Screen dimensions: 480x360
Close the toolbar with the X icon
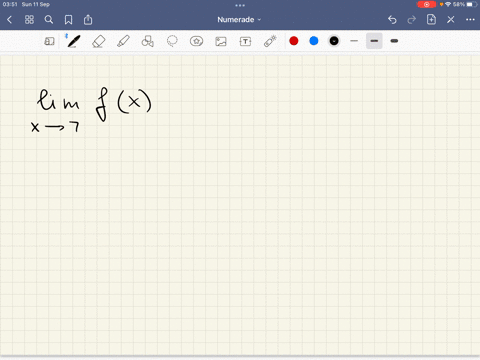coord(451,20)
